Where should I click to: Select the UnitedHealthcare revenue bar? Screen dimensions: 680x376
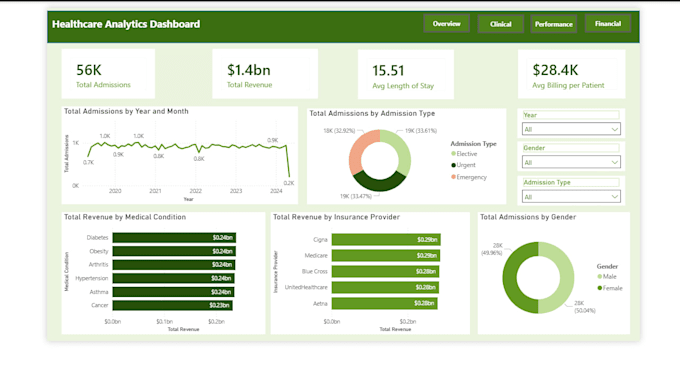[x=386, y=287]
